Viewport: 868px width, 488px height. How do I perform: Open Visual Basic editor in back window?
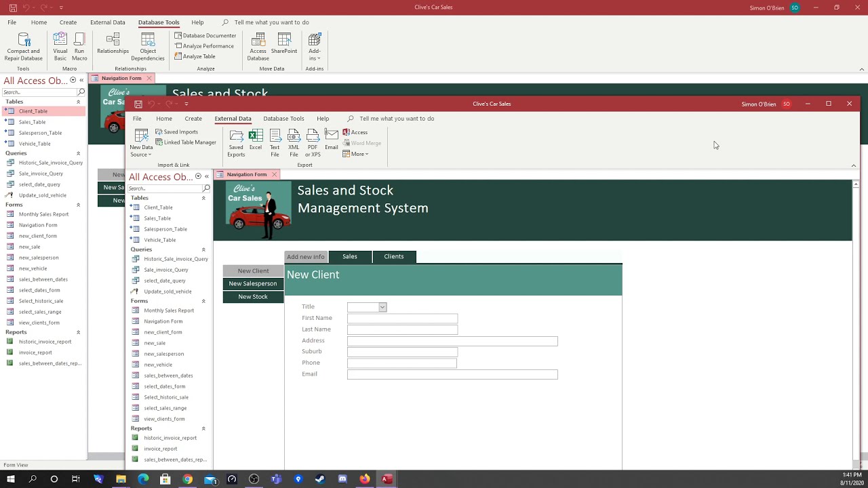(x=60, y=47)
